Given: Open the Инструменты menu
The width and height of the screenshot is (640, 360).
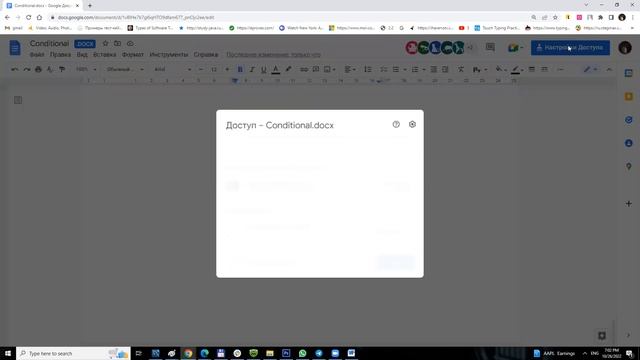Looking at the screenshot, I should [x=169, y=55].
